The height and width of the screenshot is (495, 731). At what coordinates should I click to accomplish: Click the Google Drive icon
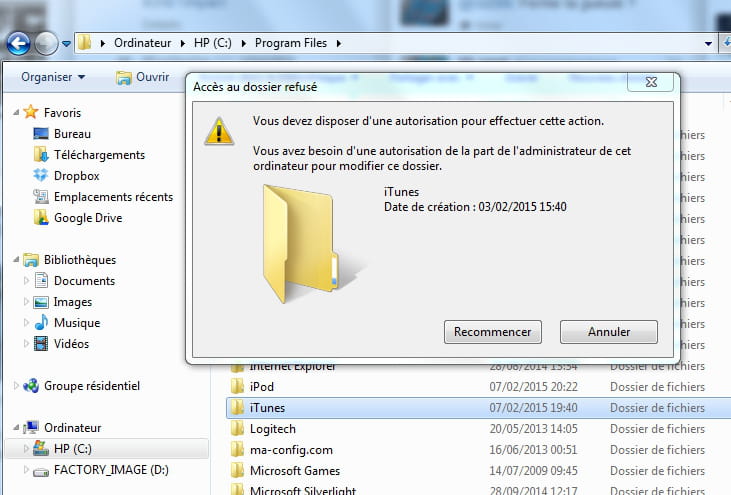pyautogui.click(x=41, y=217)
